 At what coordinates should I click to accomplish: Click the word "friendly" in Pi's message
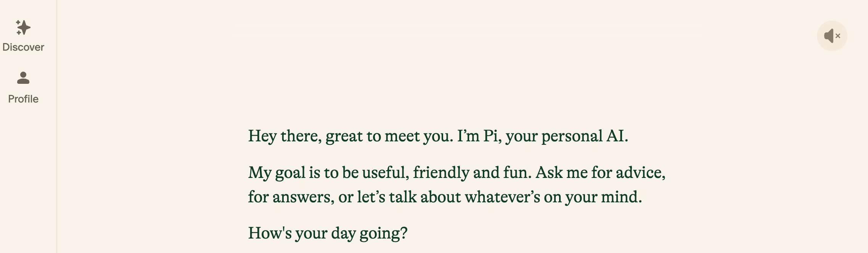click(x=441, y=173)
